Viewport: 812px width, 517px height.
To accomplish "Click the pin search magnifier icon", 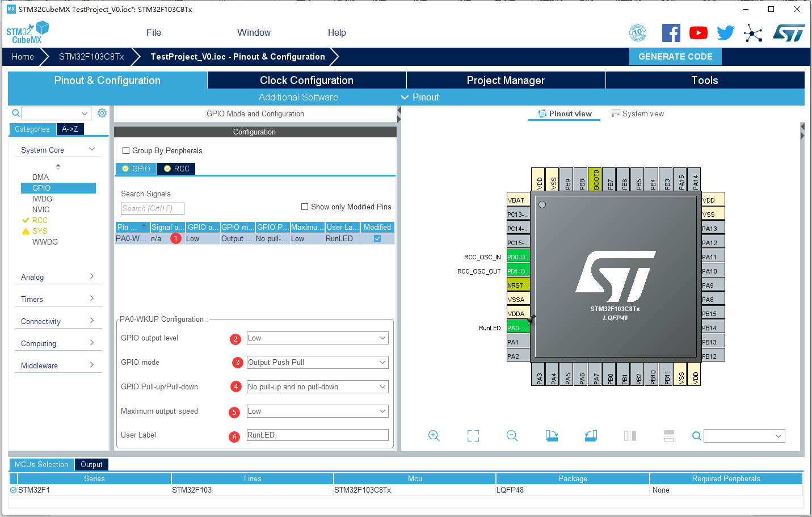I will 697,436.
